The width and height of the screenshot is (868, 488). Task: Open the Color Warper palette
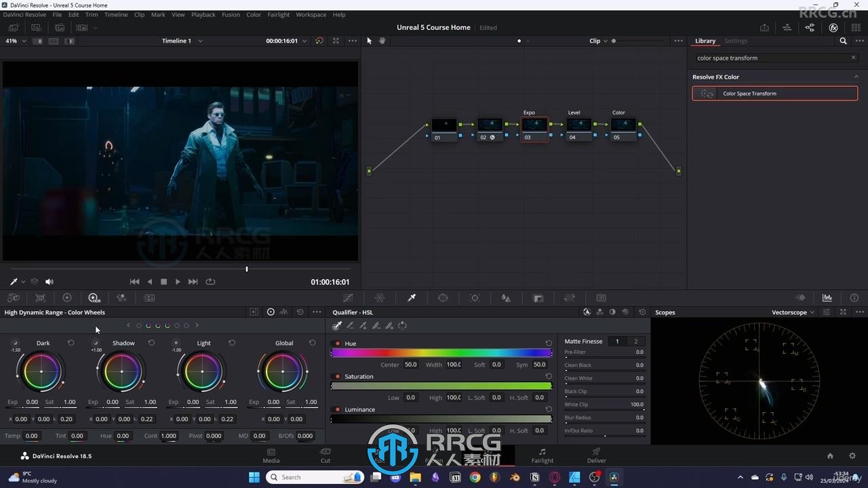[380, 298]
